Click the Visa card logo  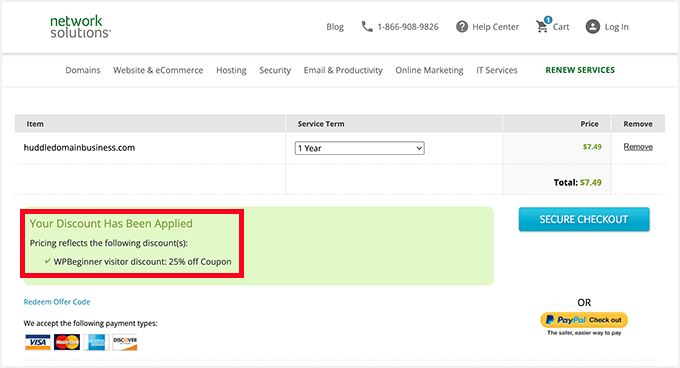coord(38,342)
